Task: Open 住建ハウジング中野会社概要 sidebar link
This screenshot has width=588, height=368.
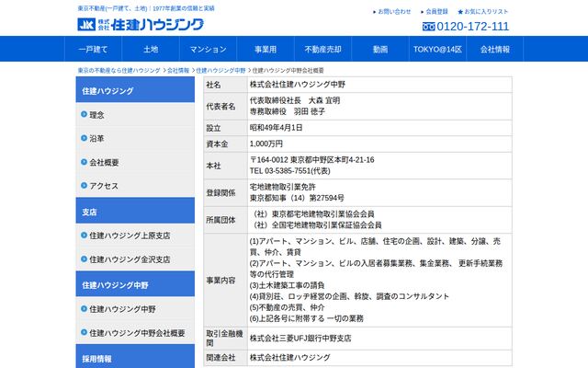Action: [137, 333]
